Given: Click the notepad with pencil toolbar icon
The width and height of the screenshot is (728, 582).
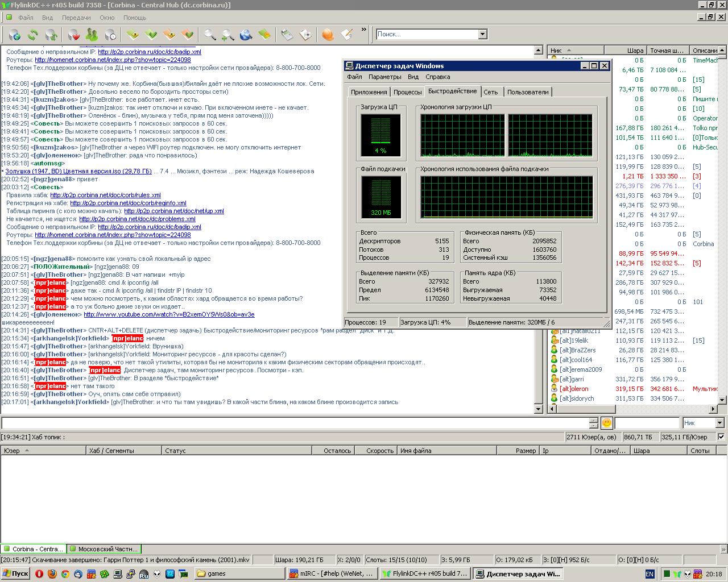Looking at the screenshot, I should (x=346, y=35).
